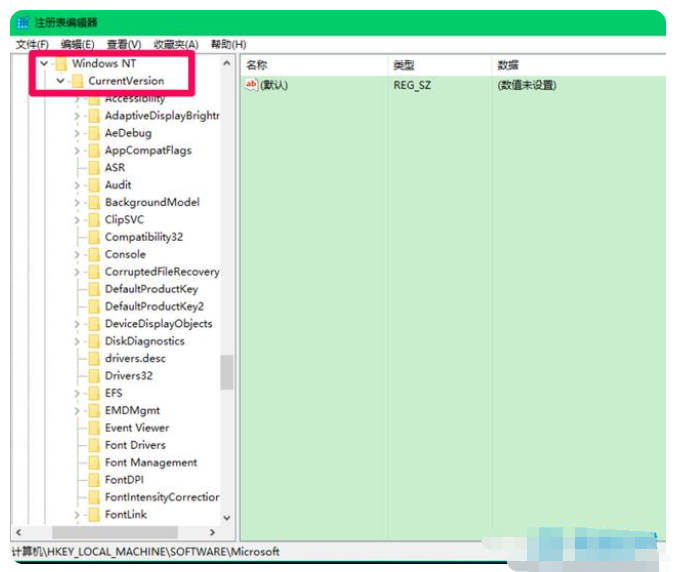This screenshot has width=678, height=572.
Task: Collapse the CurrentVersion key
Action: coord(60,81)
